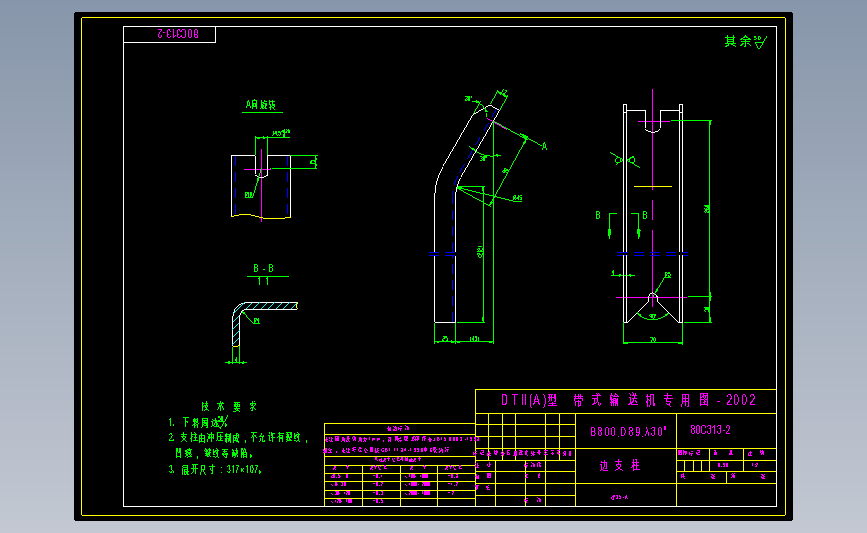Viewport: 867px width, 533px height.
Task: Select the "B - B" section label
Action: (263, 268)
